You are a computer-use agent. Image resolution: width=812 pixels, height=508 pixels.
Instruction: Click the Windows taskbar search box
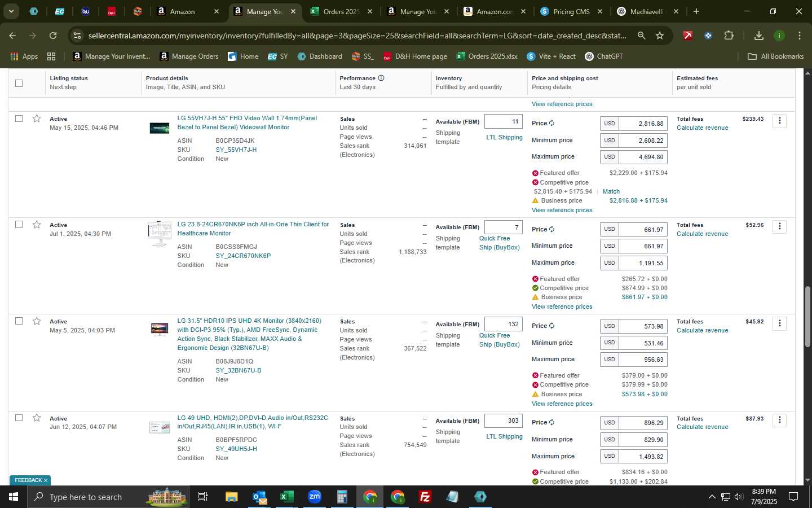tap(107, 497)
